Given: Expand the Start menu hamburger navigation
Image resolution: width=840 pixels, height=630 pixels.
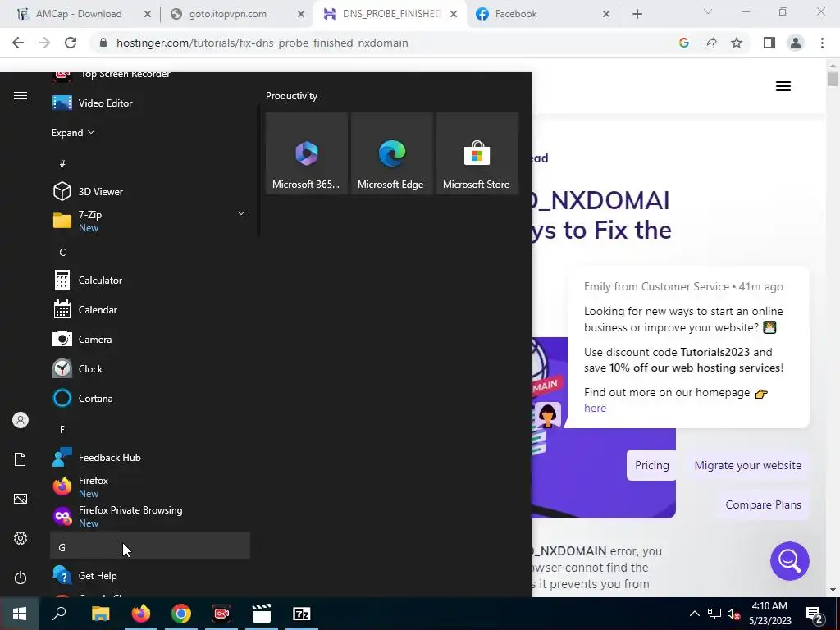Looking at the screenshot, I should [21, 95].
